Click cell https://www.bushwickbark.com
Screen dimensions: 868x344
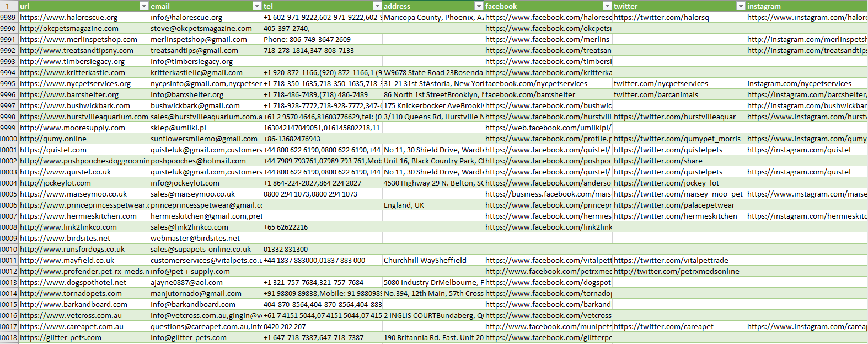pyautogui.click(x=84, y=105)
